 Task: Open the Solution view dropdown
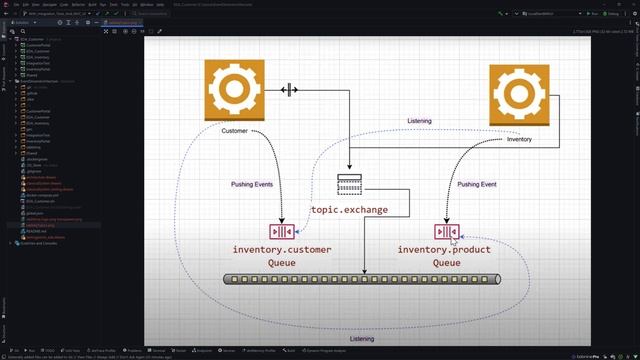24,22
